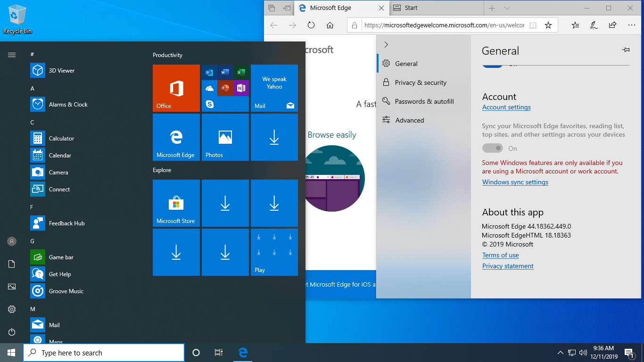Share this page in Edge
The width and height of the screenshot is (644, 362).
pyautogui.click(x=612, y=25)
